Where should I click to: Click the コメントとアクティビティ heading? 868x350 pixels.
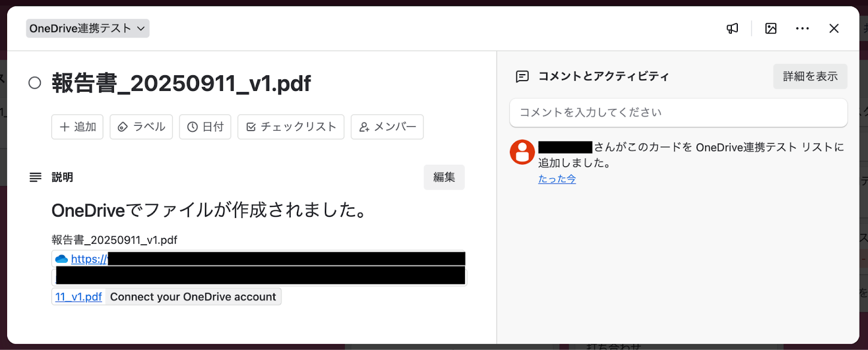pos(603,76)
